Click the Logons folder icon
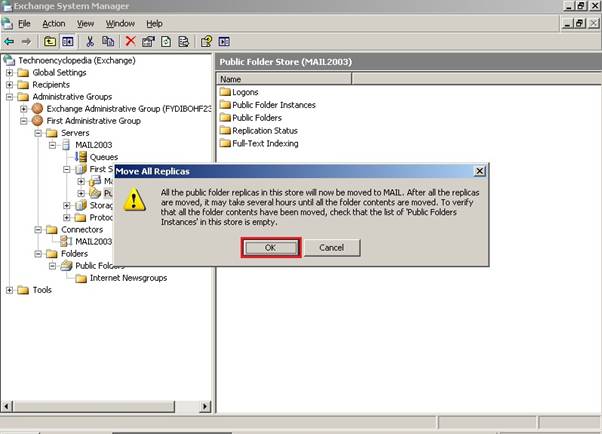The width and height of the screenshot is (602, 434). click(225, 92)
